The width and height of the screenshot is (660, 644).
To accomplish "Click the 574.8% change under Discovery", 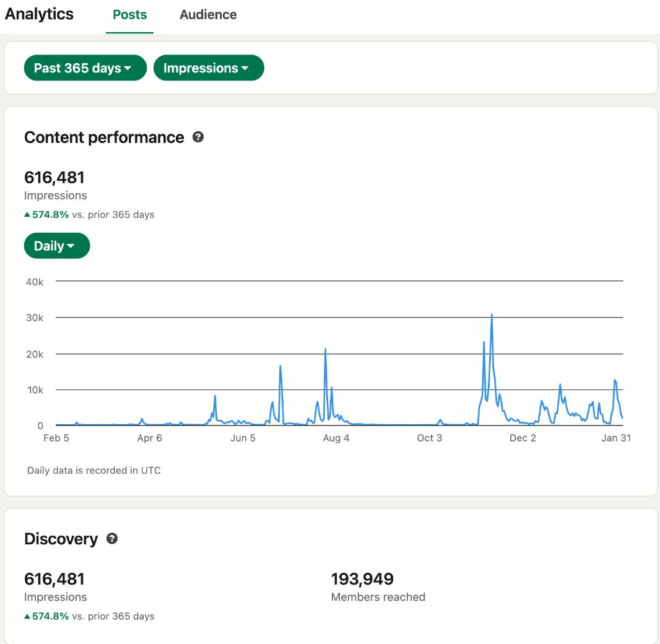I will pos(50,616).
